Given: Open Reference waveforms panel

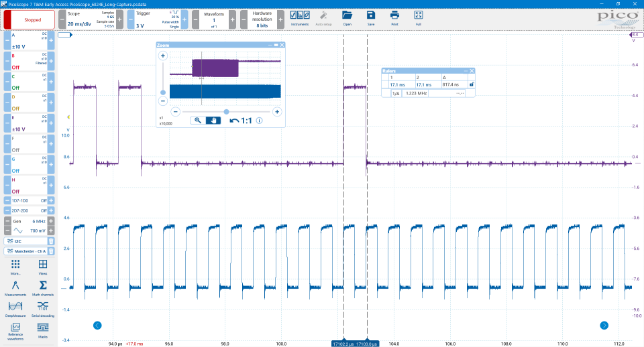Looking at the screenshot, I should pos(15,329).
